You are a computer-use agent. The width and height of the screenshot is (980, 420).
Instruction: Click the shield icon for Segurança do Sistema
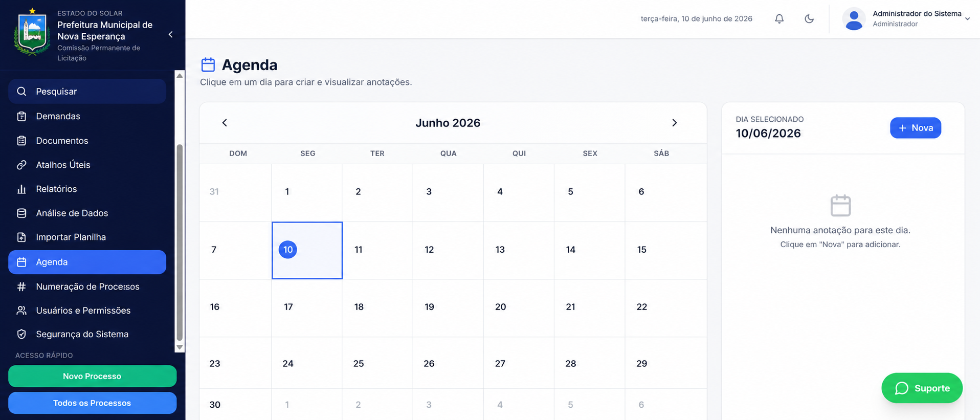click(x=21, y=334)
